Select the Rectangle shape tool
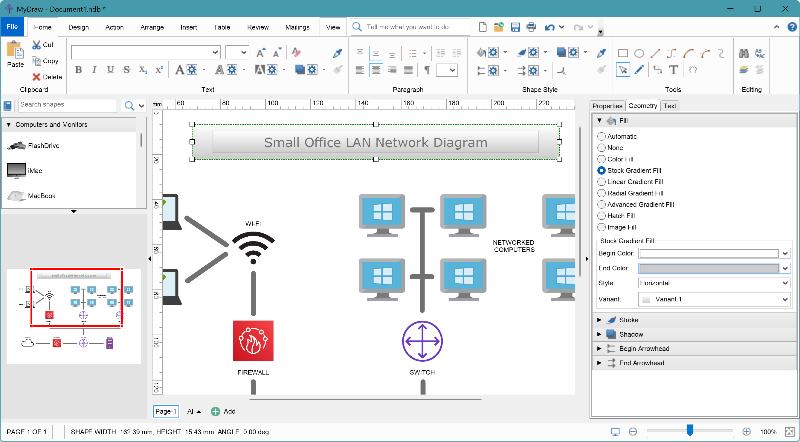This screenshot has height=442, width=800. (x=623, y=53)
